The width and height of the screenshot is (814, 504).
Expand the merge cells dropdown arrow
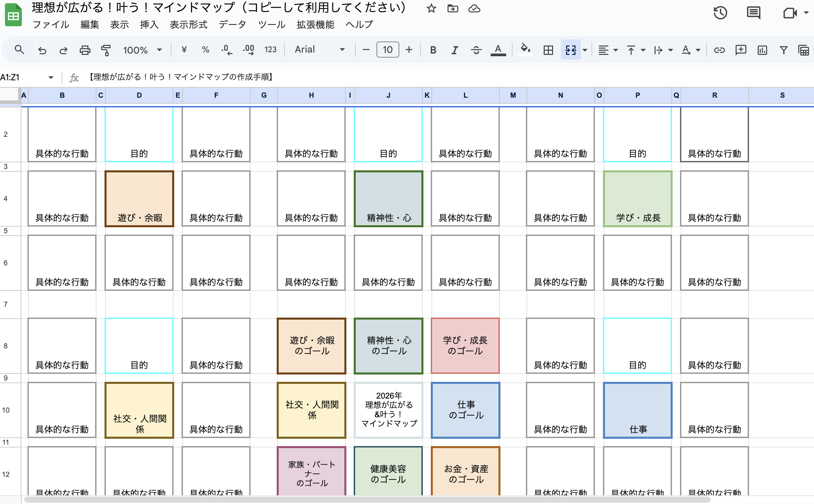pos(585,50)
